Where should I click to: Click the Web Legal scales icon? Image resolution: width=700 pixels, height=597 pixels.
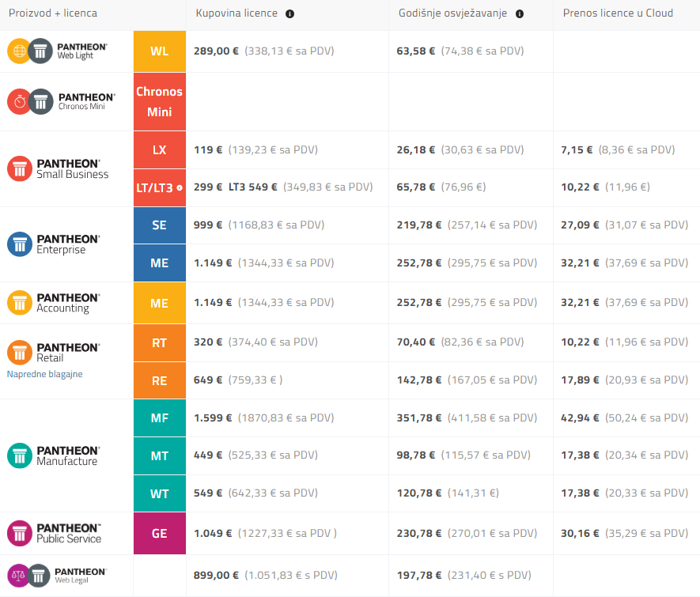point(19,576)
